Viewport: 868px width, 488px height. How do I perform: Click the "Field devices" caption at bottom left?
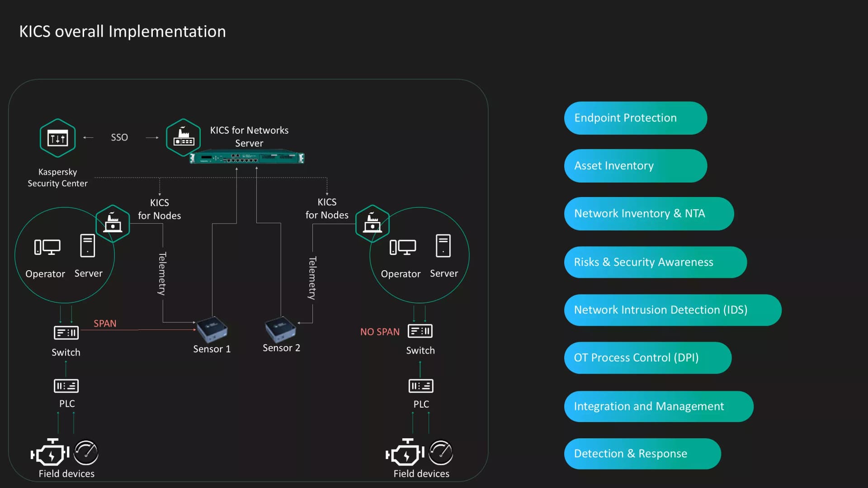point(66,474)
